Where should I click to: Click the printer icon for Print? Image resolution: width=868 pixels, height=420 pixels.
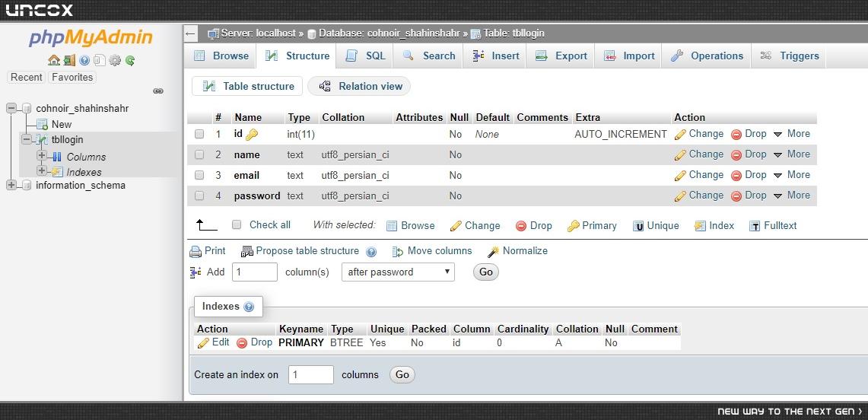click(x=196, y=252)
